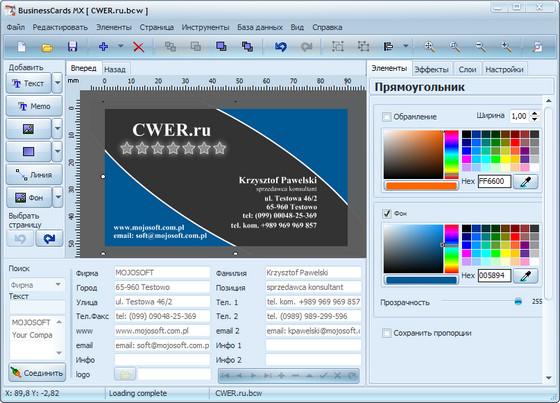The width and height of the screenshot is (560, 403).
Task: Pick border color with eyedropper
Action: pos(526,182)
